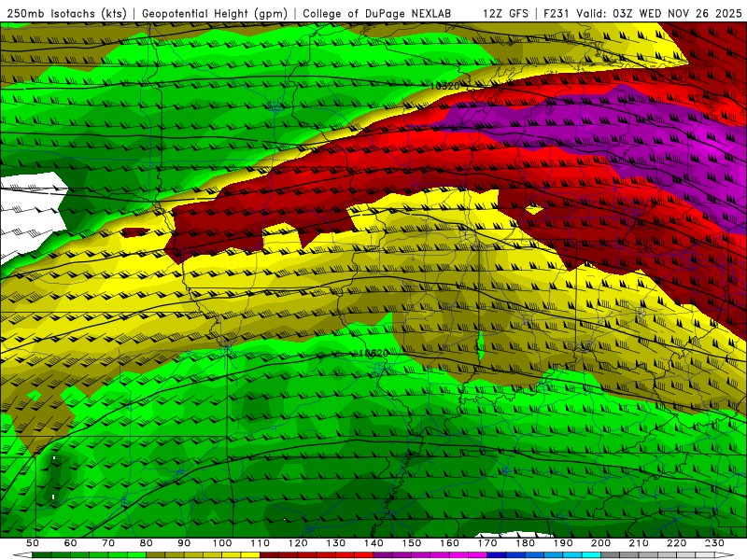Click the 100 knots scale label
Image resolution: width=747 pixels, height=560 pixels.
tap(222, 543)
